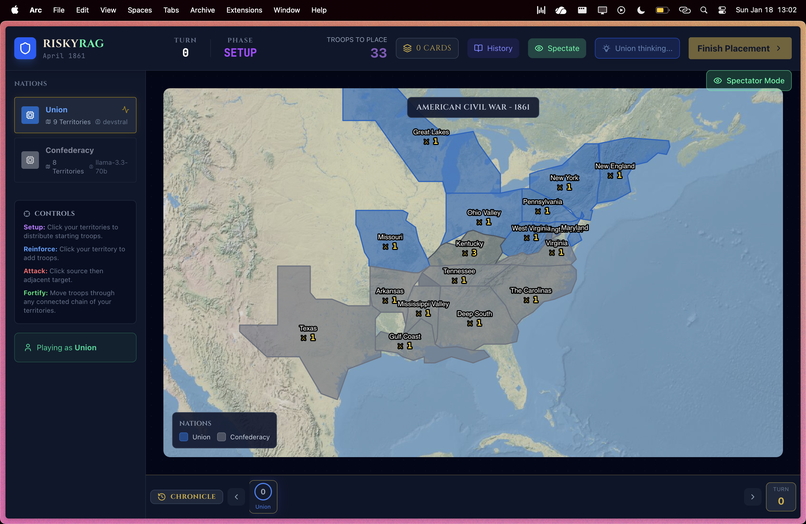
Task: Select the Virginia territory
Action: click(x=556, y=248)
